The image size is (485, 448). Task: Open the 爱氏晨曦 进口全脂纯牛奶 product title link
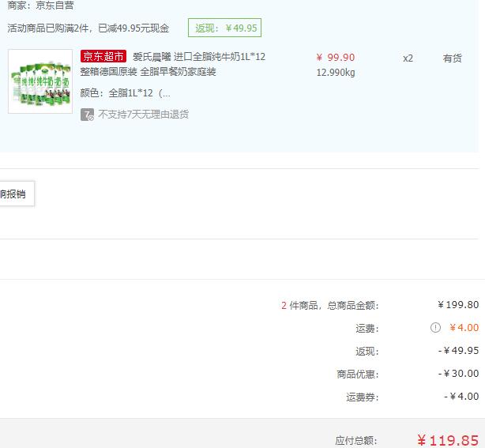(199, 57)
